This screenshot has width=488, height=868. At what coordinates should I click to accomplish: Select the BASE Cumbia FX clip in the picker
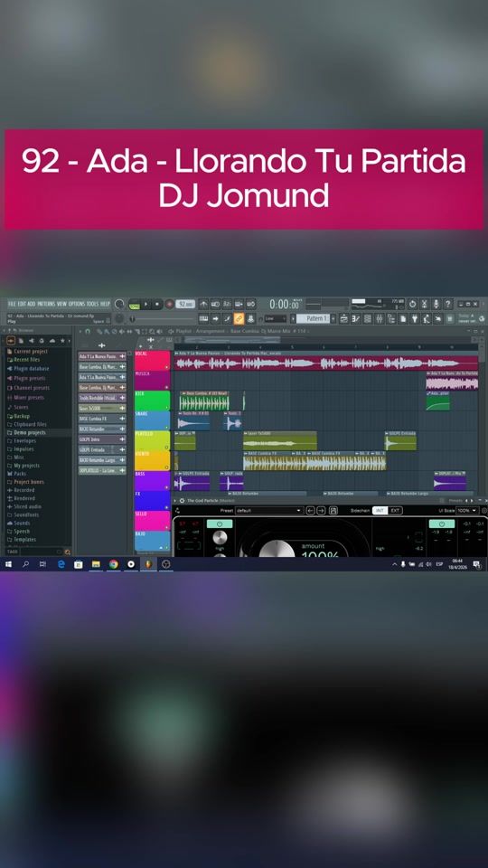tap(102, 419)
